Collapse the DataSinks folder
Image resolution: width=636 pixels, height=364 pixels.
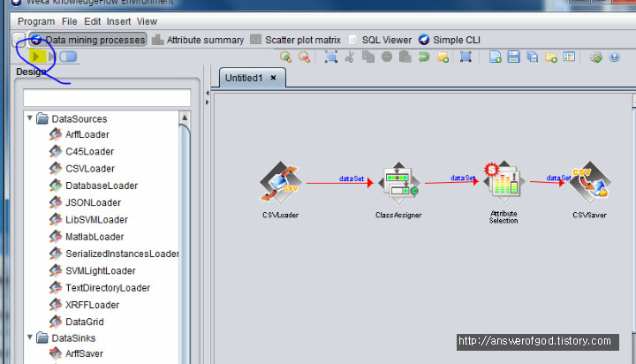pyautogui.click(x=30, y=337)
